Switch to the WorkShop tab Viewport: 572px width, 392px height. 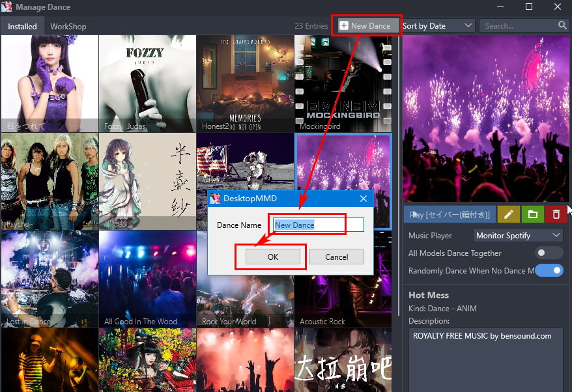68,26
